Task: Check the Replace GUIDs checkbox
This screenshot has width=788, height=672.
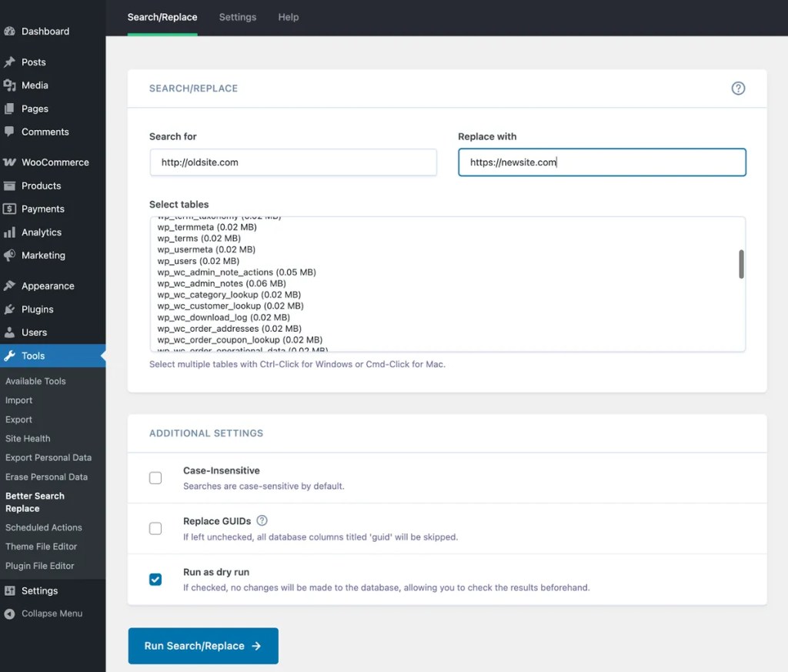Action: pos(155,528)
